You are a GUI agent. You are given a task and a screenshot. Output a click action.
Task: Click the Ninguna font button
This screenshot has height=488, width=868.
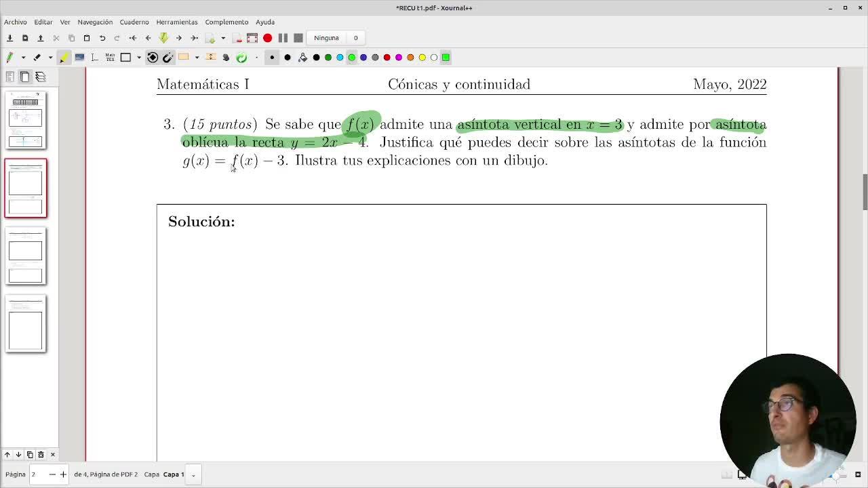pos(326,38)
